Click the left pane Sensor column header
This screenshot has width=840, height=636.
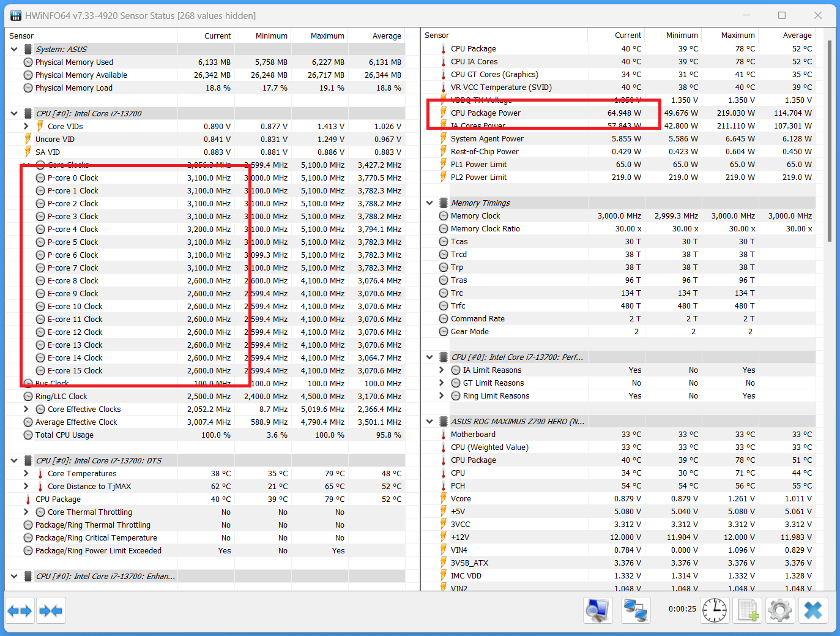(x=91, y=36)
